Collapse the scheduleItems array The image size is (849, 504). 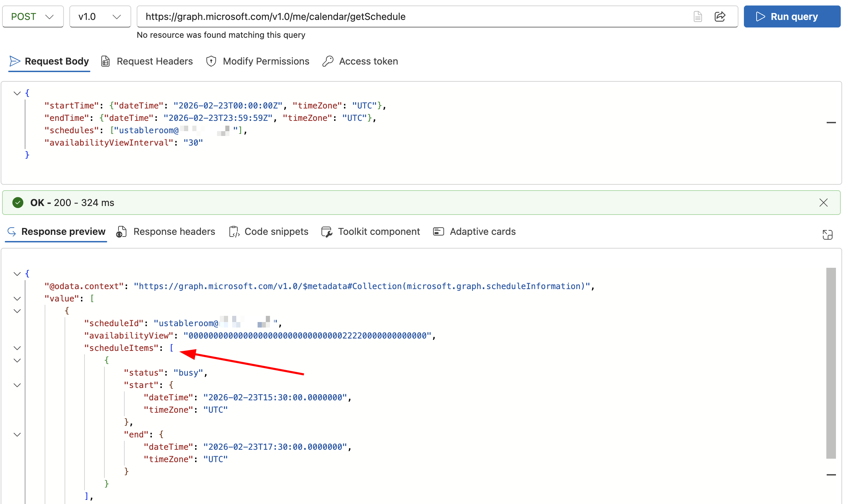(17, 348)
